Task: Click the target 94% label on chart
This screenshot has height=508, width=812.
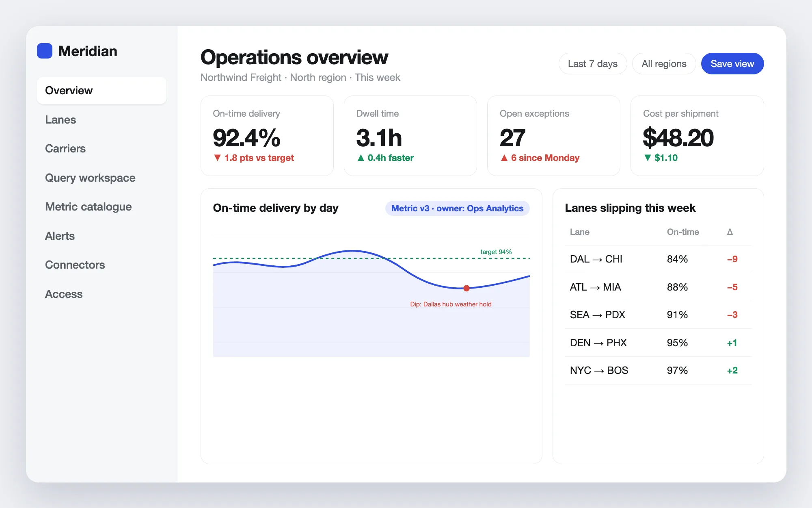Action: click(496, 252)
